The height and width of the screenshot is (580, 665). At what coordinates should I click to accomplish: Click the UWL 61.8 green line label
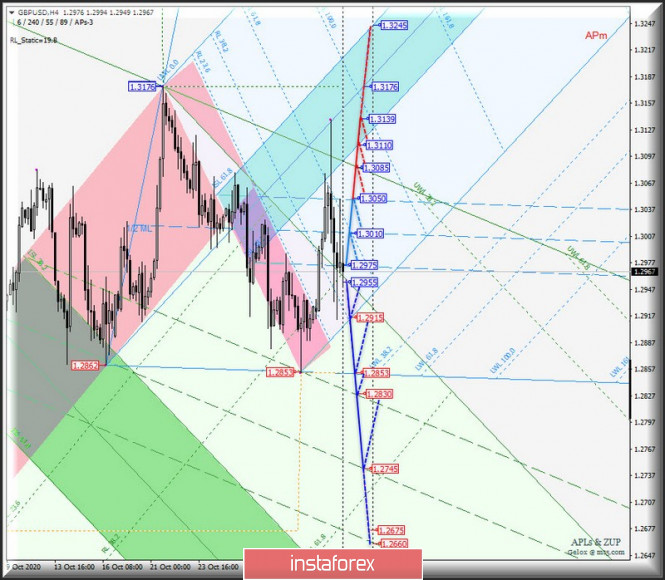click(578, 258)
